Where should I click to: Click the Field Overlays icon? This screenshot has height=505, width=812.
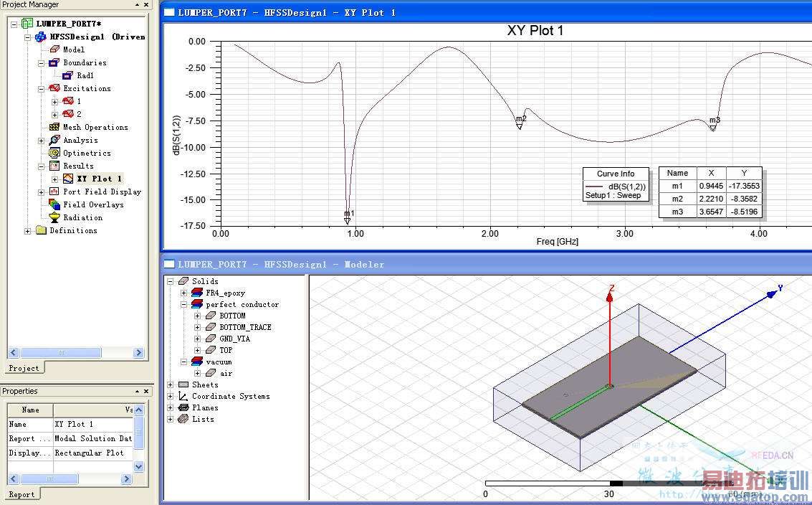tap(54, 204)
